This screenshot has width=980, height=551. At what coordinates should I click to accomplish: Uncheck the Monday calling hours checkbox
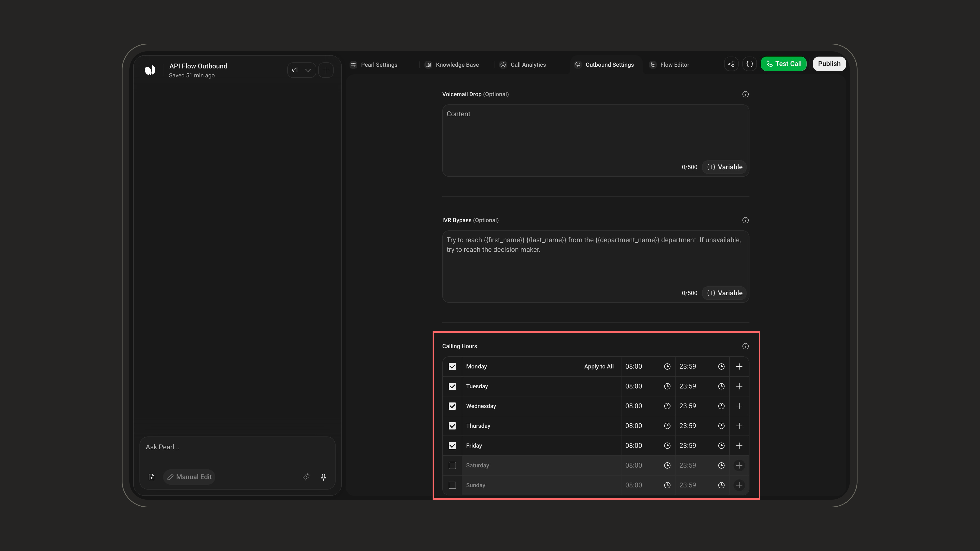pos(452,367)
